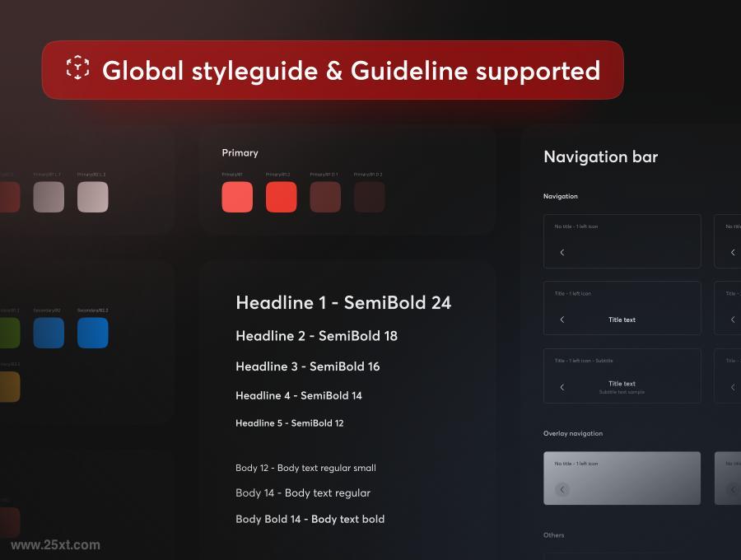Click the 'Title - 1 left icon' card label
The image size is (741, 560).
(572, 293)
